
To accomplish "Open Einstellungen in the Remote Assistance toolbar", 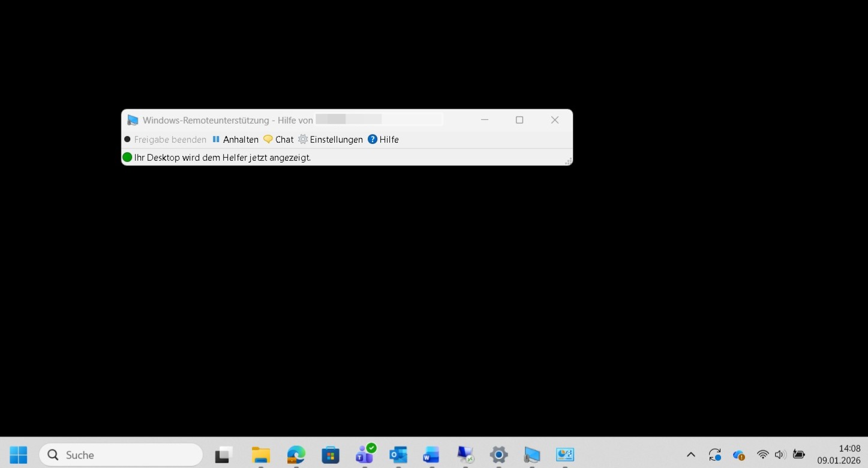I will (x=331, y=139).
